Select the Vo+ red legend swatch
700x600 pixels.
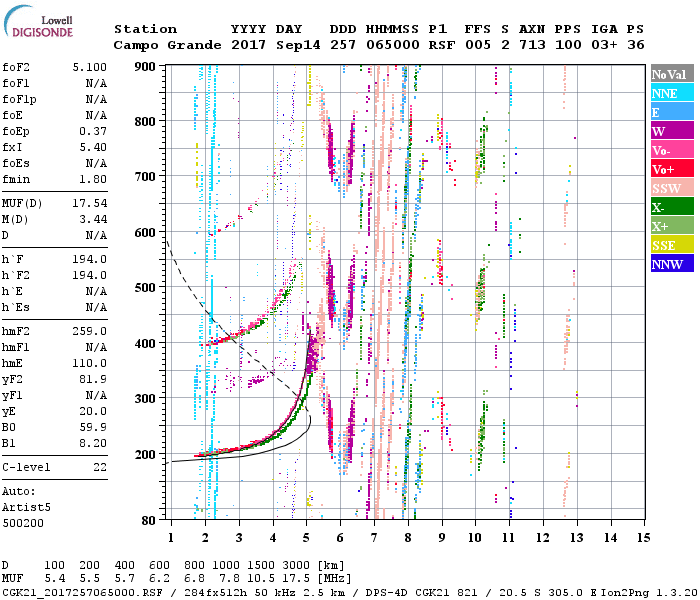672,169
